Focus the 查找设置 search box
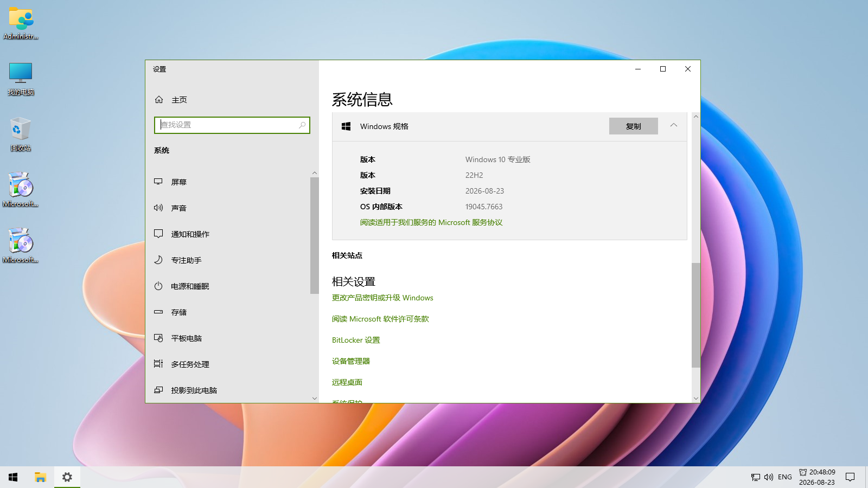This screenshot has width=868, height=488. [x=232, y=125]
